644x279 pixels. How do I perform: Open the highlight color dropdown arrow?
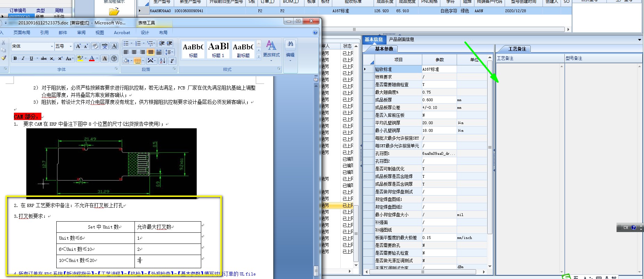[x=86, y=58]
